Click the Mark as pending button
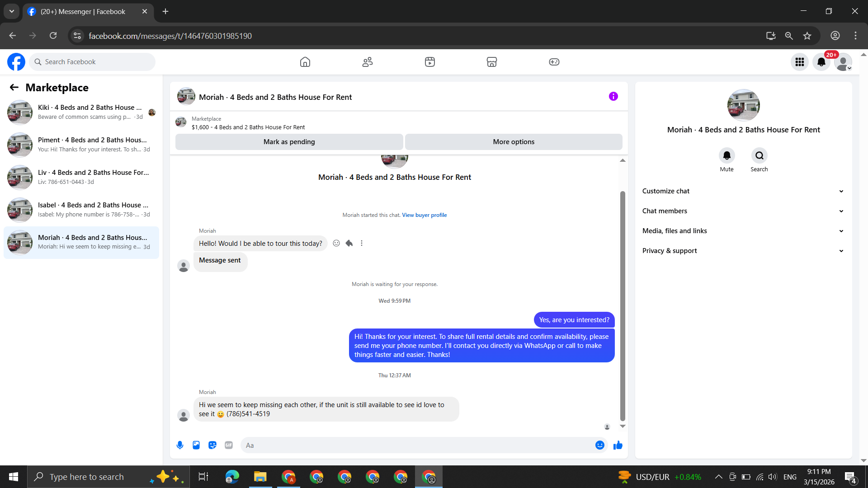The width and height of the screenshot is (868, 488). 289,142
